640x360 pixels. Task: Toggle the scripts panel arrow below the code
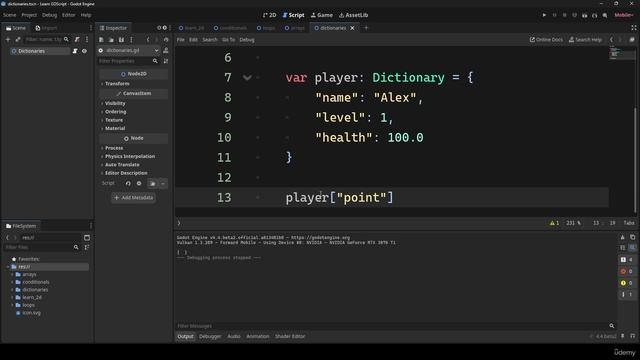(179, 223)
